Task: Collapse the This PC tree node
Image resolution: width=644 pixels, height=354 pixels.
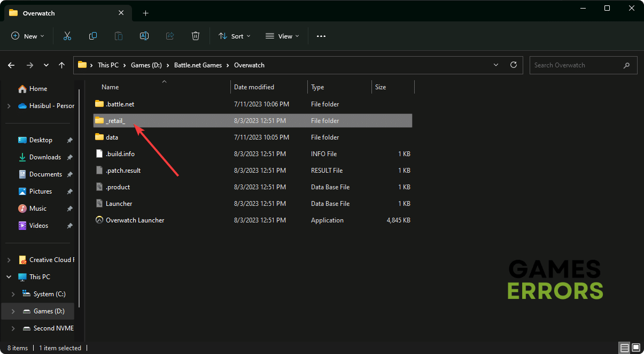Action: pos(9,277)
